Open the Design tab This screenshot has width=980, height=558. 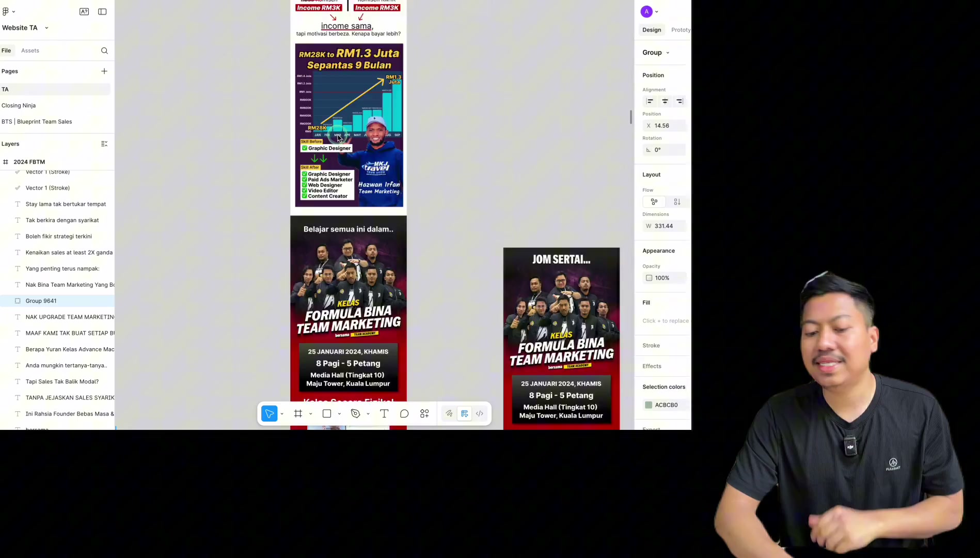(652, 30)
